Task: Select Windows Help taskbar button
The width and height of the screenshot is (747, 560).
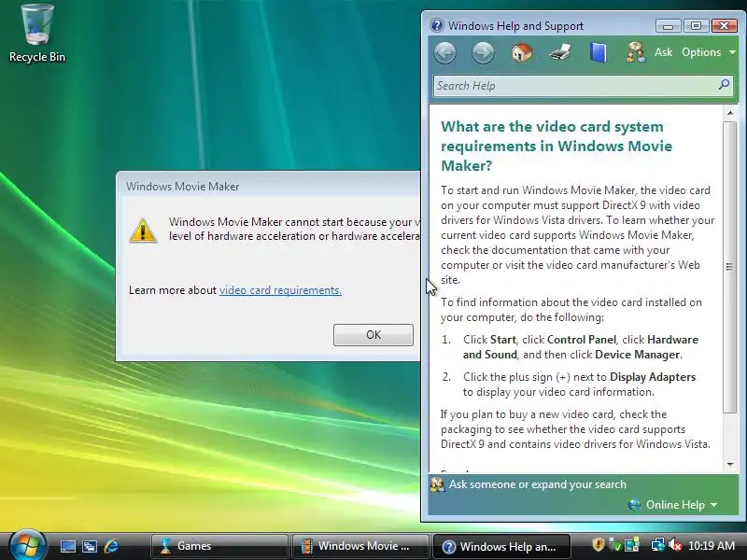Action: (501, 546)
